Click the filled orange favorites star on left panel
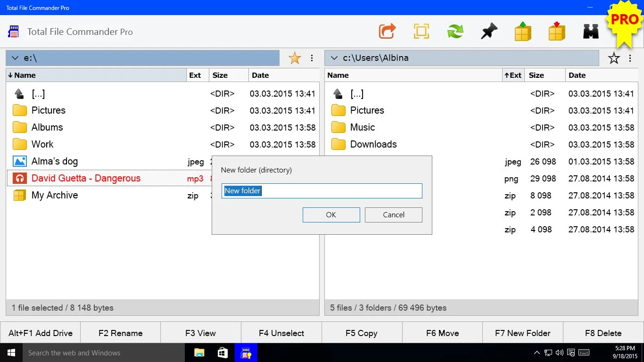The height and width of the screenshot is (362, 644). (295, 58)
